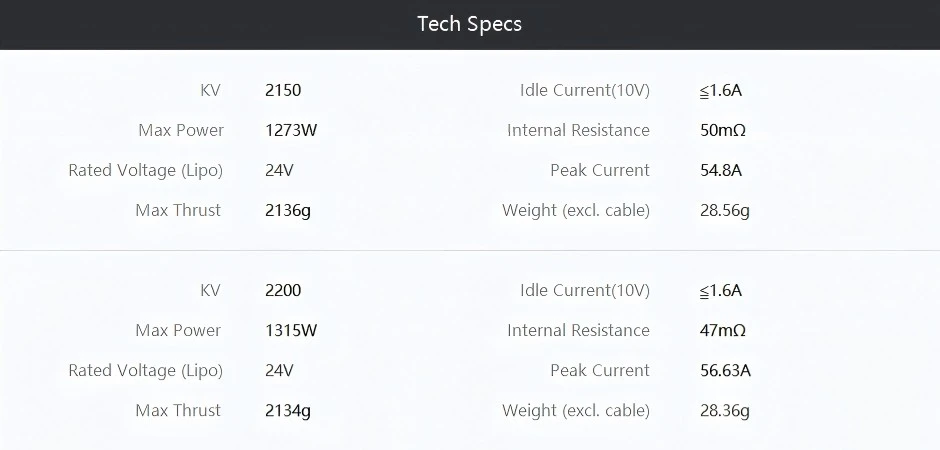Click Max Thrust label beside 2136g
This screenshot has width=940, height=450.
[178, 210]
